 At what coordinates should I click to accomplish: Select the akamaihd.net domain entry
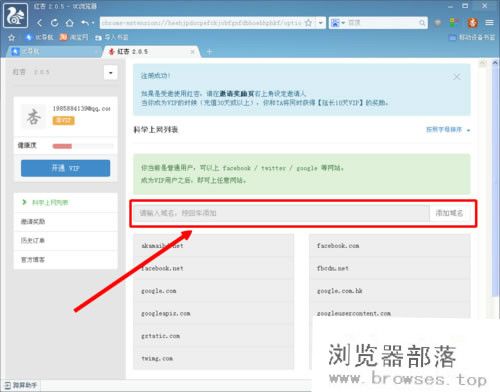[214, 246]
